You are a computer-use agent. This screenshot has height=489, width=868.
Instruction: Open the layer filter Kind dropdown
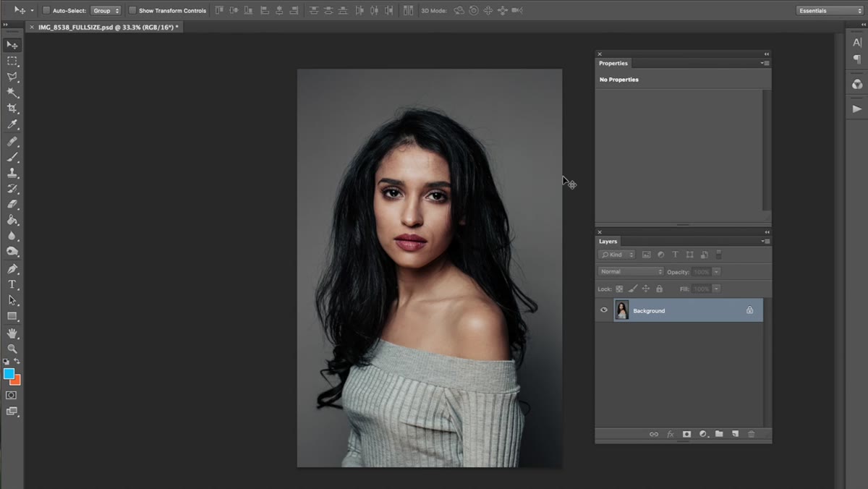pos(617,255)
